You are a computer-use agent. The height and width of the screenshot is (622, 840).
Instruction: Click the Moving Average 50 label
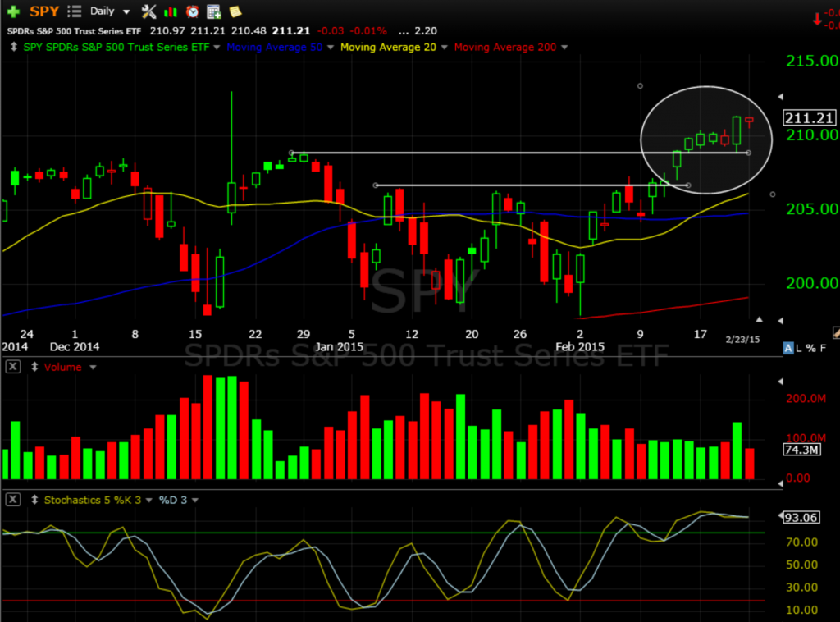click(x=274, y=47)
